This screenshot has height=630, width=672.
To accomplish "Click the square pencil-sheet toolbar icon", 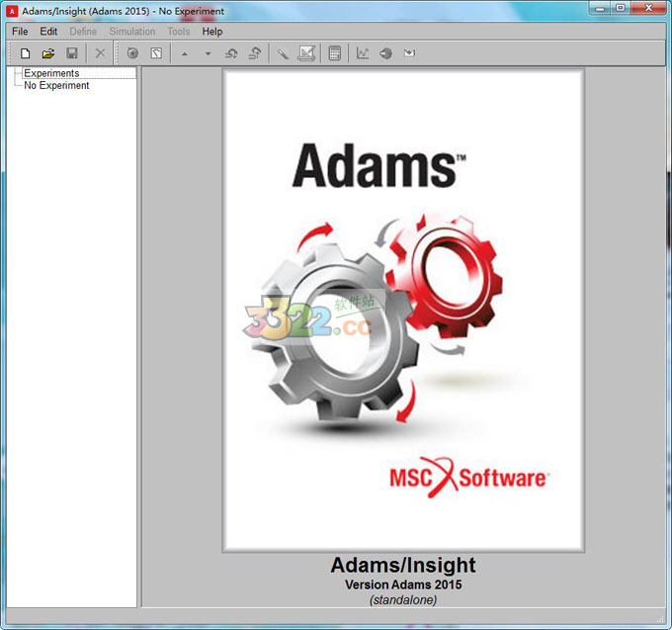I will coord(156,53).
